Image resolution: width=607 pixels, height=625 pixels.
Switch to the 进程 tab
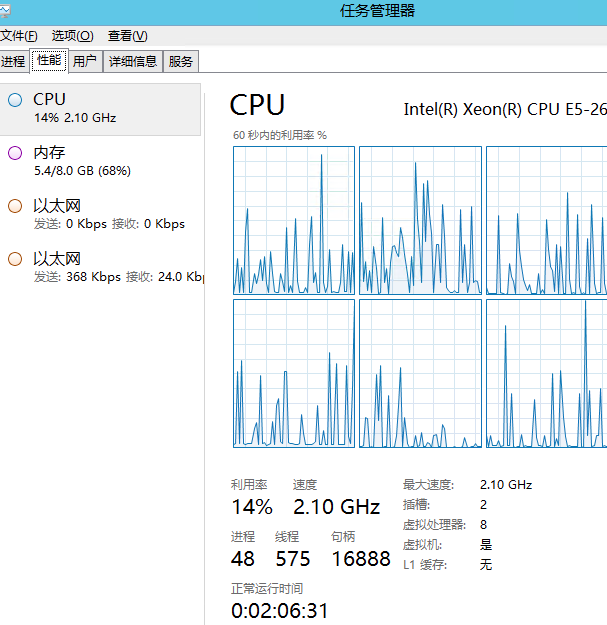tap(13, 61)
